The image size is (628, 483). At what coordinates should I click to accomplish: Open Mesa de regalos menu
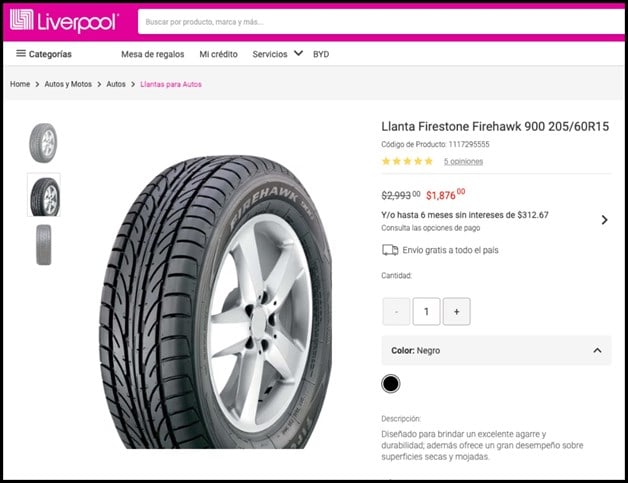click(152, 54)
